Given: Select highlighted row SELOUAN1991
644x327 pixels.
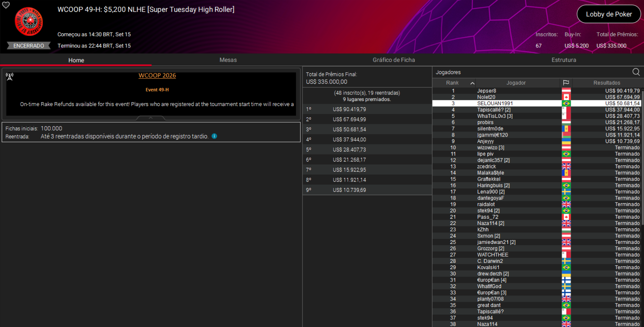Looking at the screenshot, I should tap(536, 104).
